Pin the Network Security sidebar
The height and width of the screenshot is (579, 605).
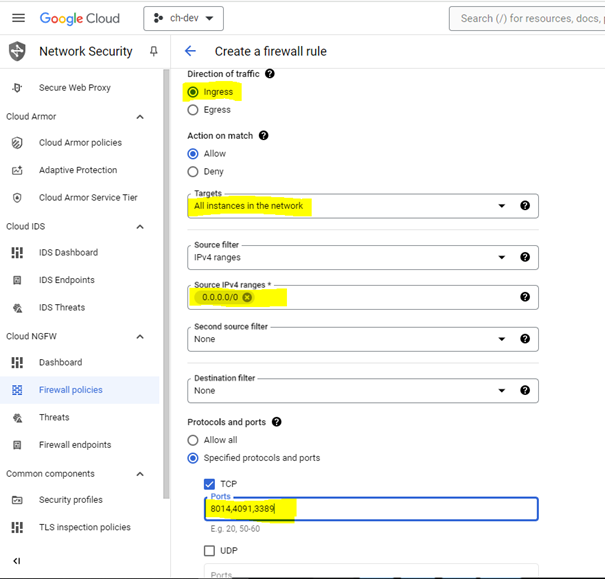(154, 51)
